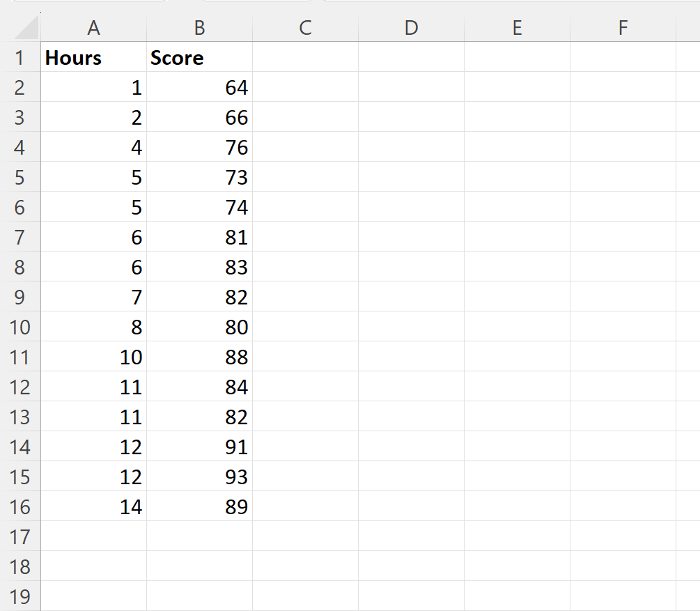Select Hours value 7 in row 9

click(x=94, y=297)
